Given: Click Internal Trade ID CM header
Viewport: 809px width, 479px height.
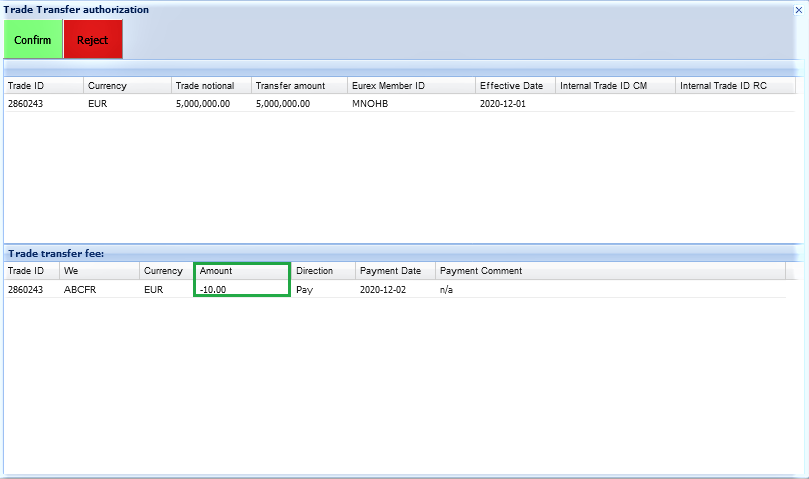Looking at the screenshot, I should (x=614, y=86).
